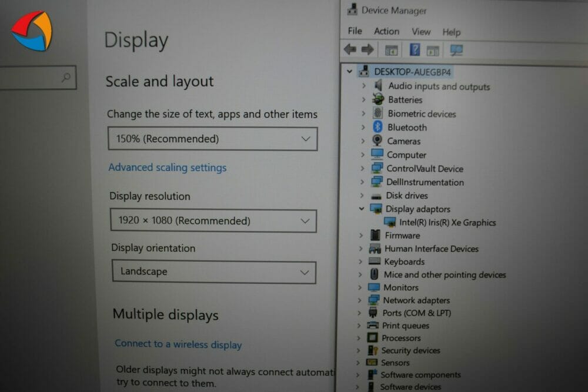Viewport: 588px width, 392px height.
Task: Click the Cameras webcam icon
Action: coord(377,140)
